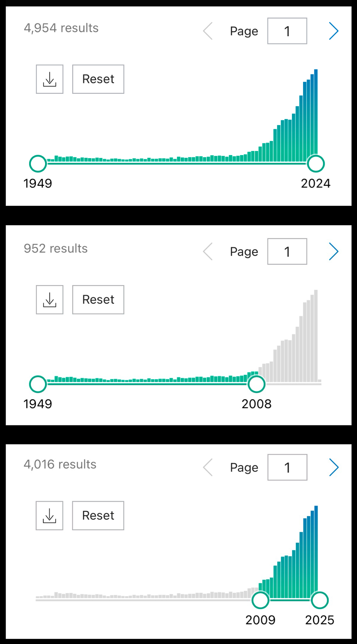The image size is (357, 644).
Task: Click the 2008 end slider handle
Action: (256, 384)
